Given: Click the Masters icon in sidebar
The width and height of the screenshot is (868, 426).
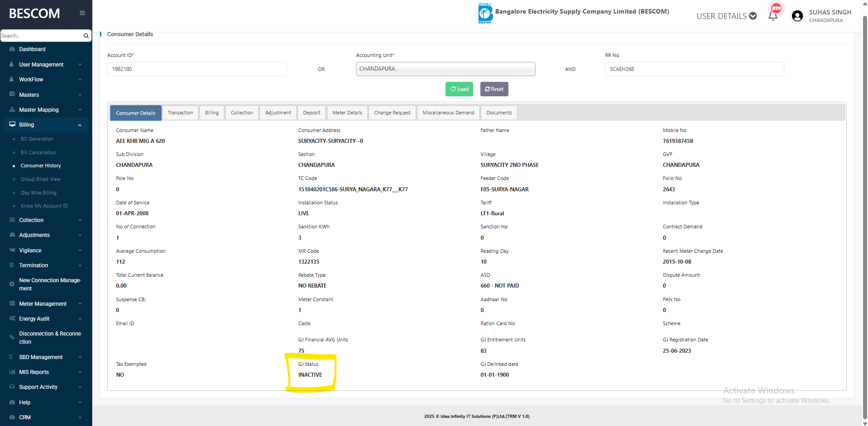Looking at the screenshot, I should pos(12,95).
